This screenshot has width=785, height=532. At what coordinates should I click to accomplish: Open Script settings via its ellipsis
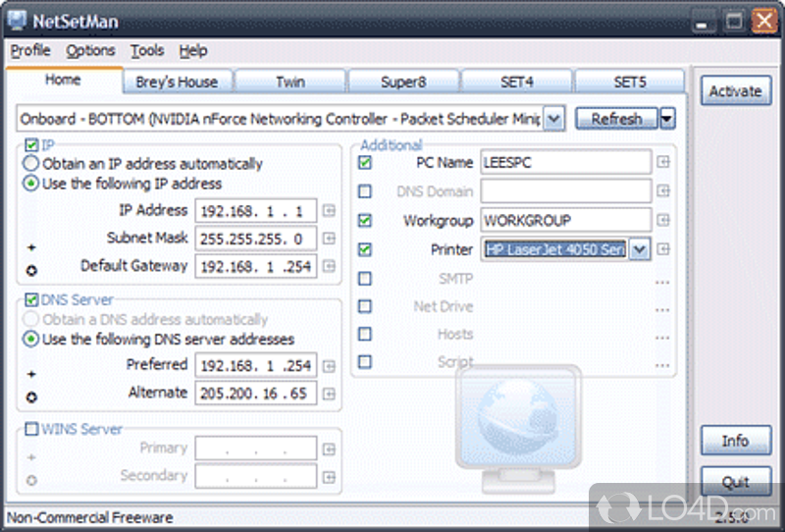point(662,366)
